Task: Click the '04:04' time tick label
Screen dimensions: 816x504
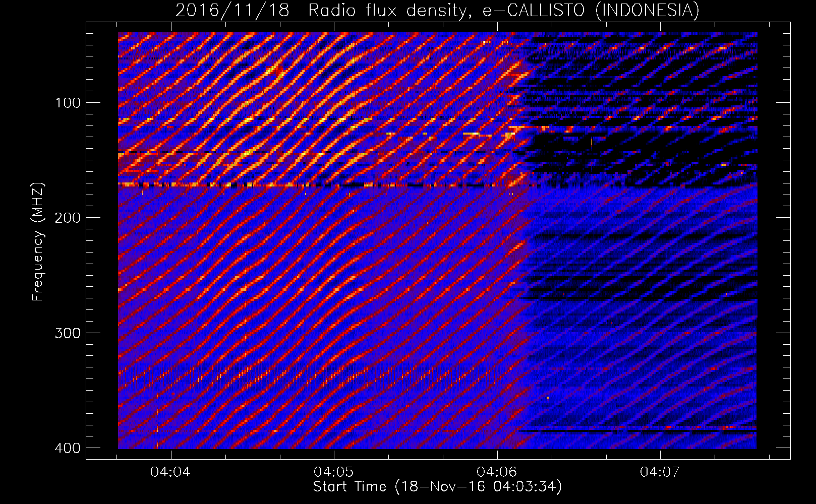Action: [x=171, y=472]
